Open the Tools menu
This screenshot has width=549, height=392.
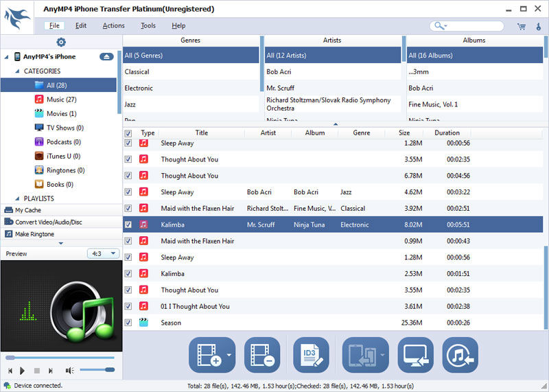point(148,25)
